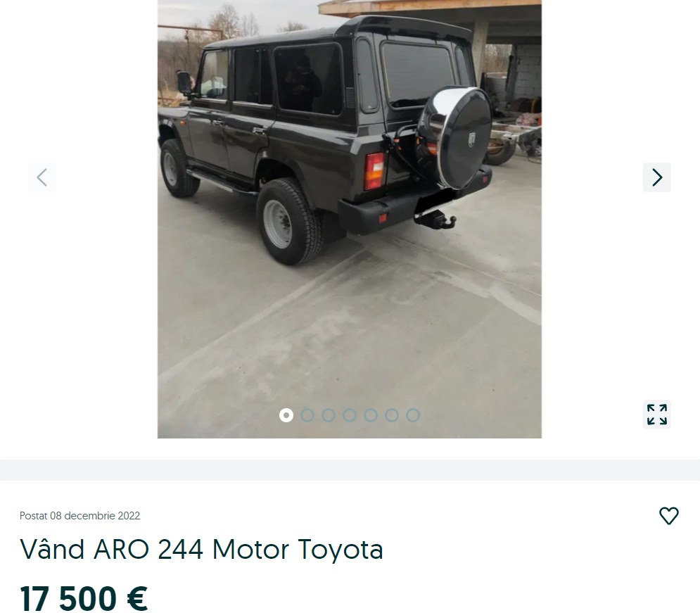Go to the next photo with the right arrow
The width and height of the screenshot is (700, 613).
point(656,177)
